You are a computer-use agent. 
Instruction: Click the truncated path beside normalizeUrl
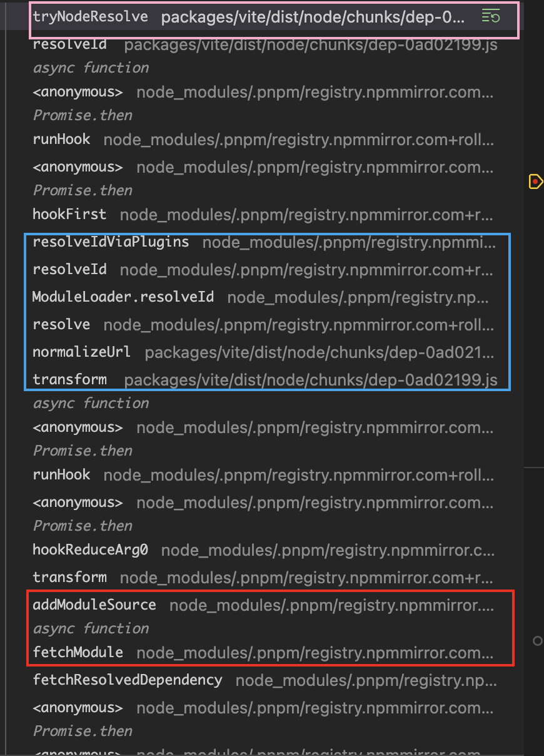(319, 352)
